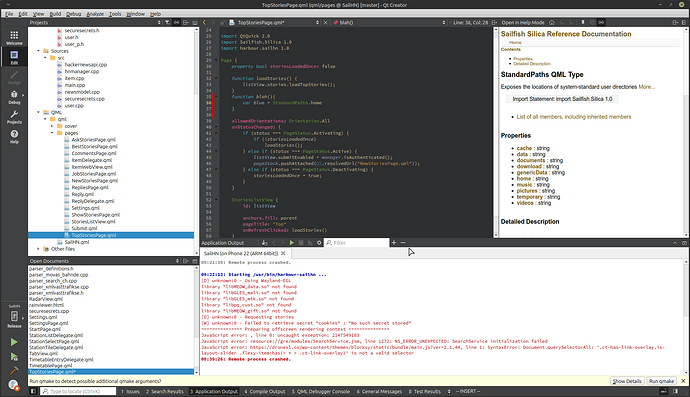This screenshot has height=397, width=690.
Task: Toggle synchronize with editor in Projects
Action: tap(176, 22)
